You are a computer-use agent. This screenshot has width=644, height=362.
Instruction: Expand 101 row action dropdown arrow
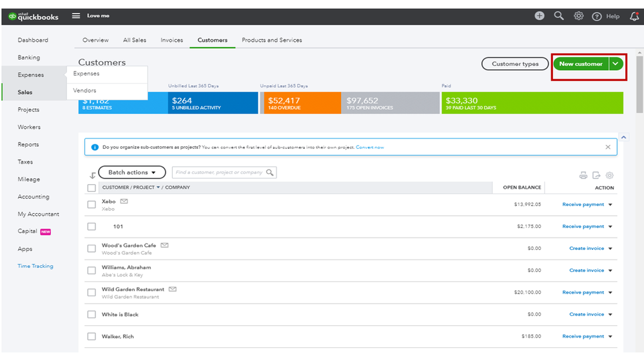click(610, 227)
